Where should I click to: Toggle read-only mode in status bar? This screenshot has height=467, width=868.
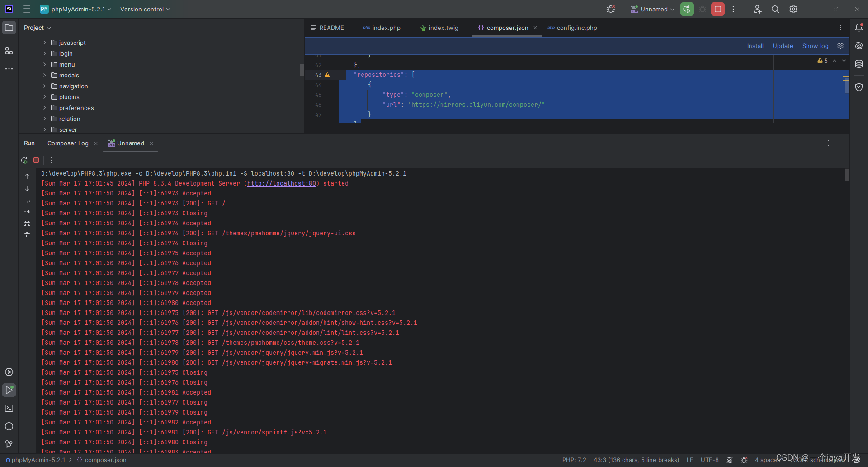(730, 460)
